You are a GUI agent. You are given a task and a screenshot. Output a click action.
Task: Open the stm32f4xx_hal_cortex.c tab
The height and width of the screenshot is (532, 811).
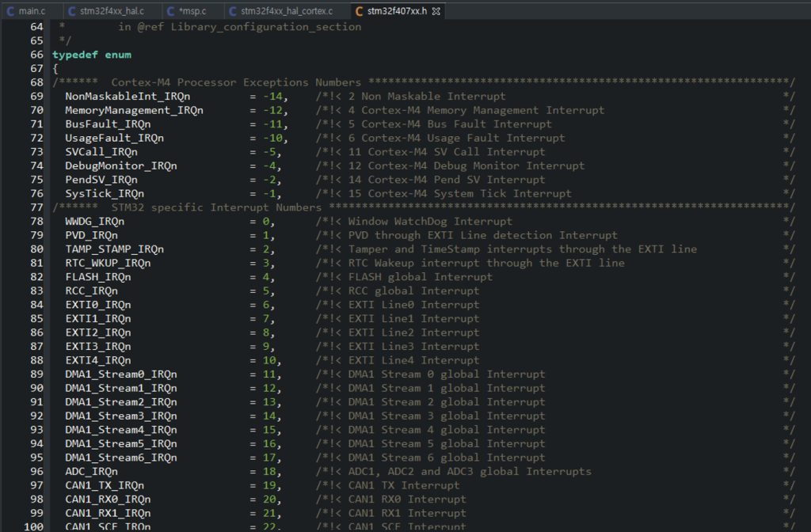(281, 11)
